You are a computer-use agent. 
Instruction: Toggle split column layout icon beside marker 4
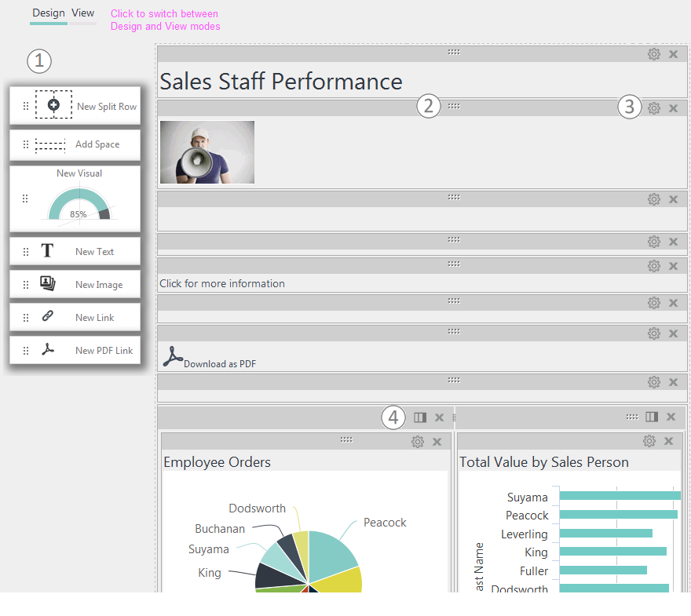pos(420,417)
